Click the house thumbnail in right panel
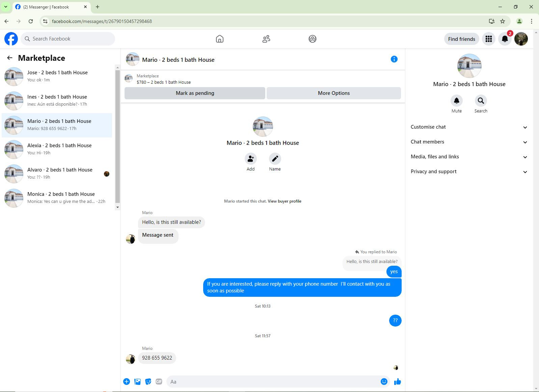Image resolution: width=539 pixels, height=392 pixels. point(469,66)
